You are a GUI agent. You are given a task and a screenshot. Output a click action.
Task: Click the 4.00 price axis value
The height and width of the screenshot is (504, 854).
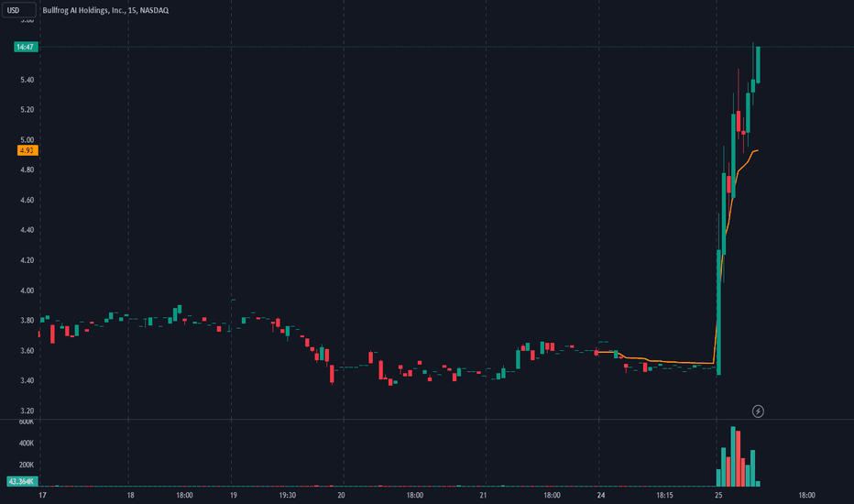click(27, 290)
